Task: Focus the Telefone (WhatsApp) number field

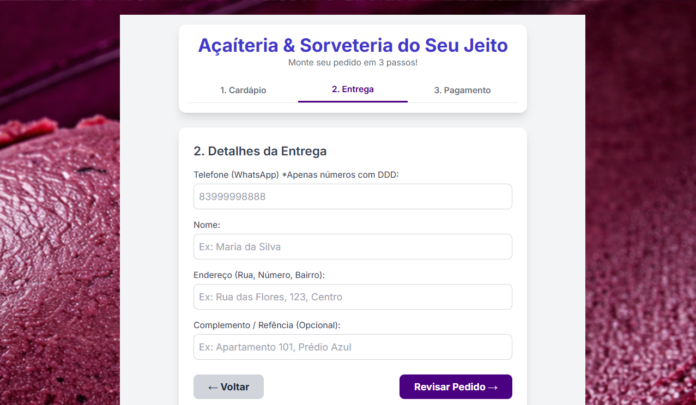Action: (353, 197)
